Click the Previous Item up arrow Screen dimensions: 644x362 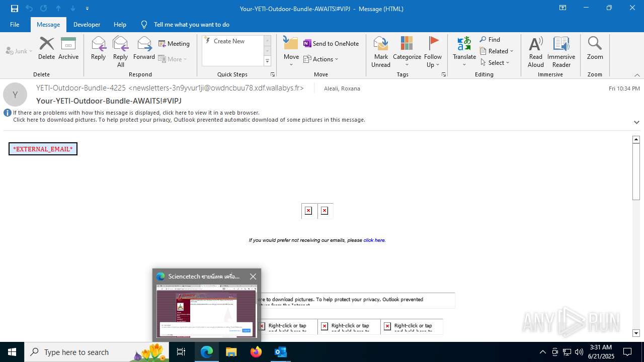[58, 9]
